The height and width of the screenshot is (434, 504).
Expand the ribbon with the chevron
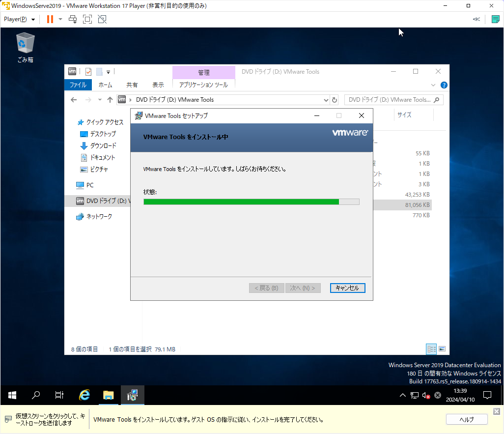(433, 85)
